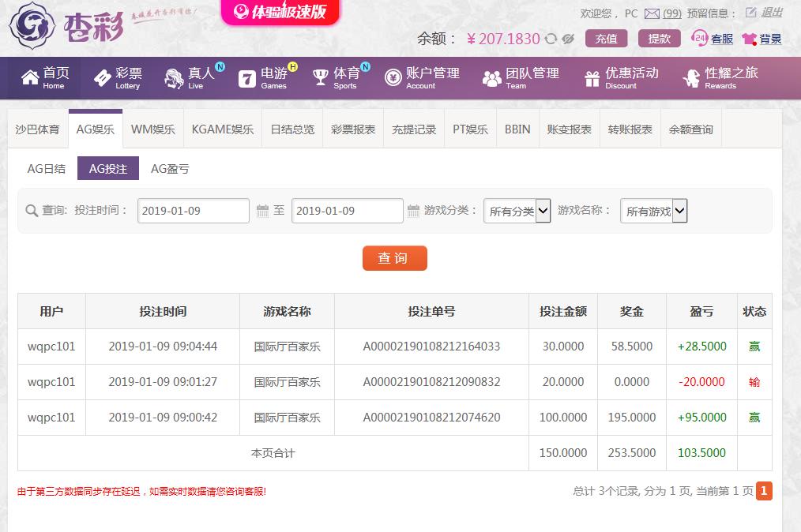The height and width of the screenshot is (532, 801).
Task: Click the 退出 logout link
Action: 772,13
